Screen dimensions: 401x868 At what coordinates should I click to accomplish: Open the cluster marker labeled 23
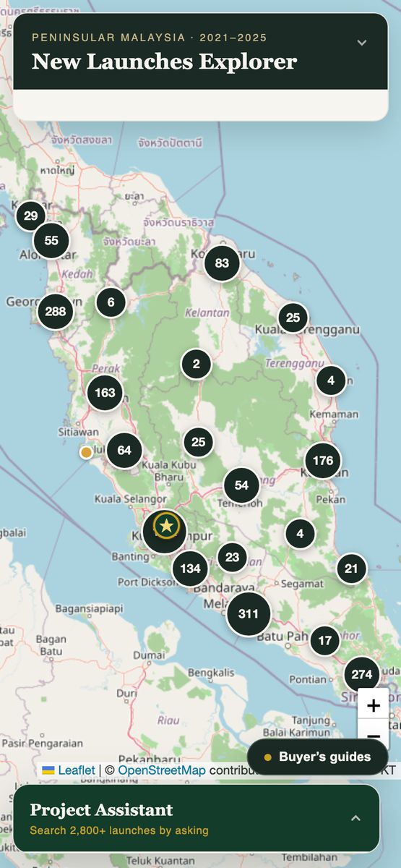click(232, 557)
